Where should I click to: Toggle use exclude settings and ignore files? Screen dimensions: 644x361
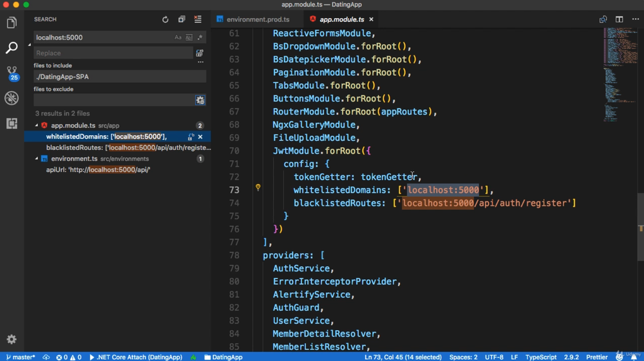(x=200, y=100)
